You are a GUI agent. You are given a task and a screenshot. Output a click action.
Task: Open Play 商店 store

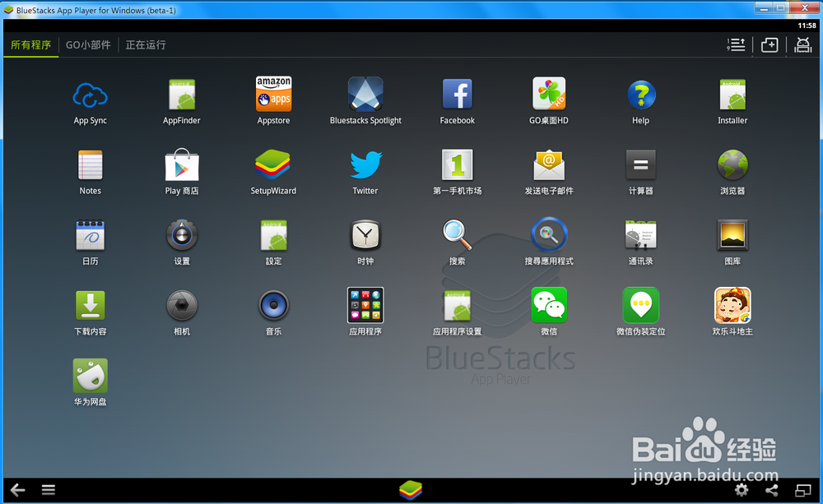tap(182, 165)
